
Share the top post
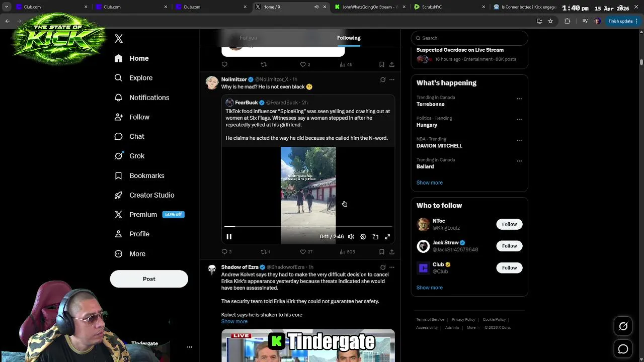[x=392, y=64]
